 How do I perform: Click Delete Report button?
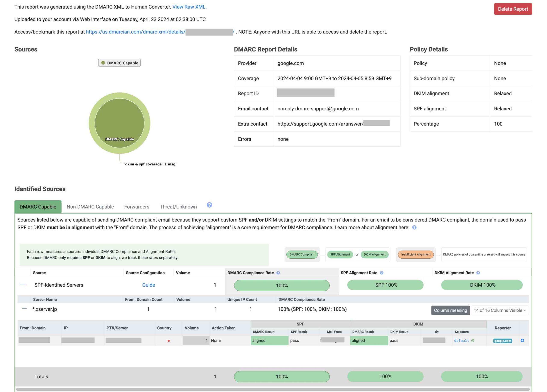513,9
